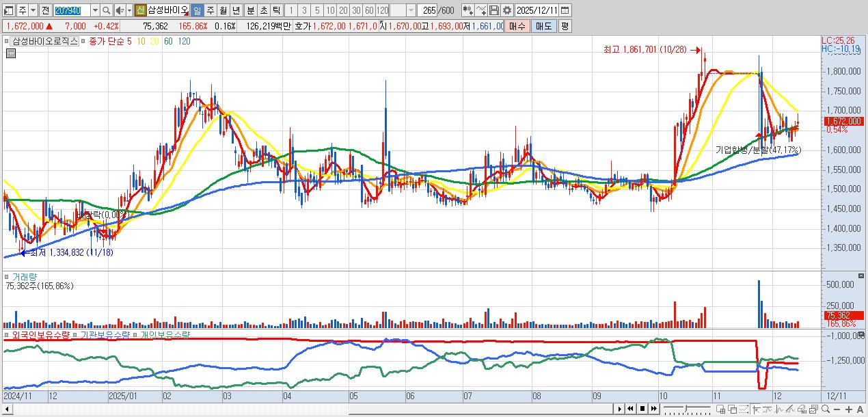Select the 60 interval preset

[x=369, y=10]
